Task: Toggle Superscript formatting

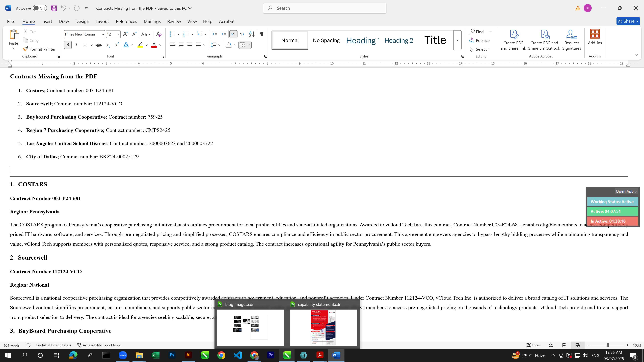Action: pyautogui.click(x=117, y=45)
